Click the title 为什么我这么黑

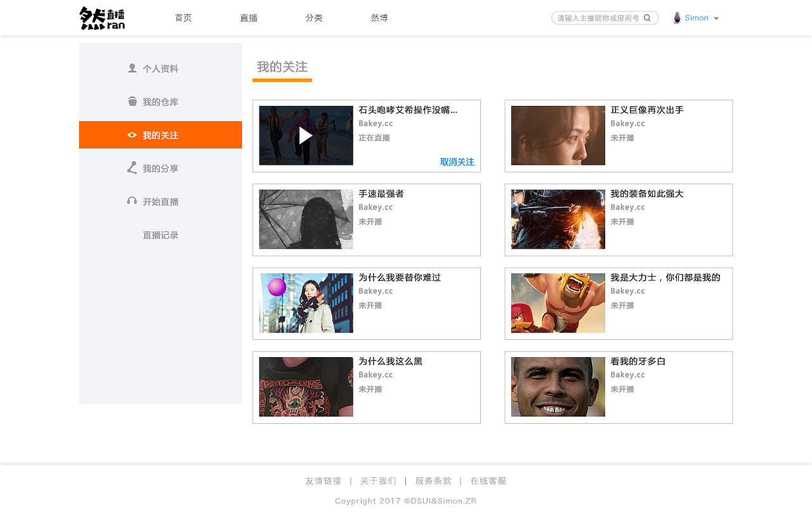point(390,361)
